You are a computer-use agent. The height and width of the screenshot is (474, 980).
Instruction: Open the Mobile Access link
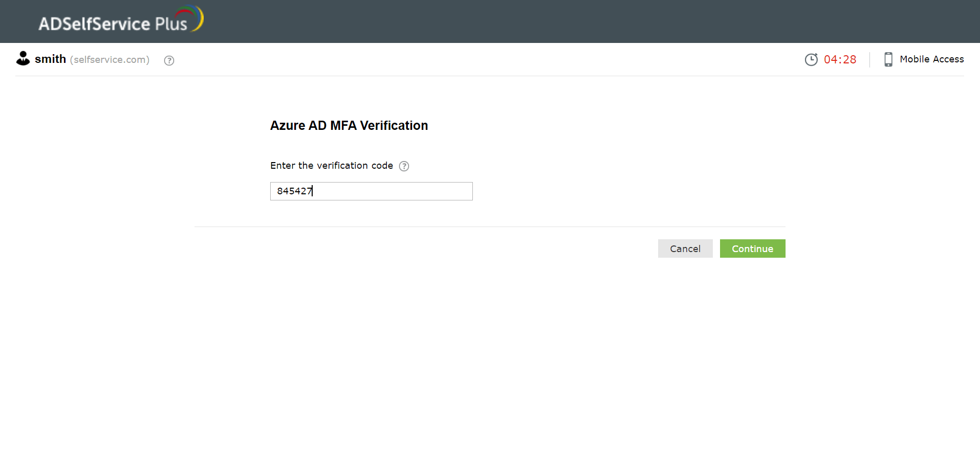pyautogui.click(x=931, y=59)
